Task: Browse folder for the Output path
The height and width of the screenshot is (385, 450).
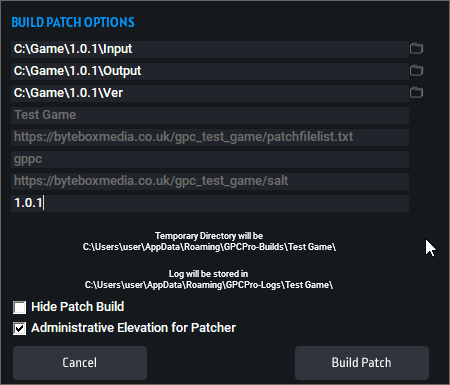Action: tap(416, 71)
